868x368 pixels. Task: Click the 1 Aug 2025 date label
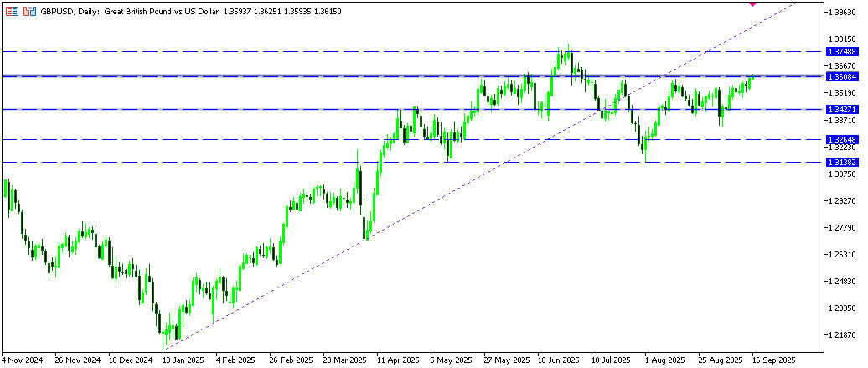tap(664, 359)
